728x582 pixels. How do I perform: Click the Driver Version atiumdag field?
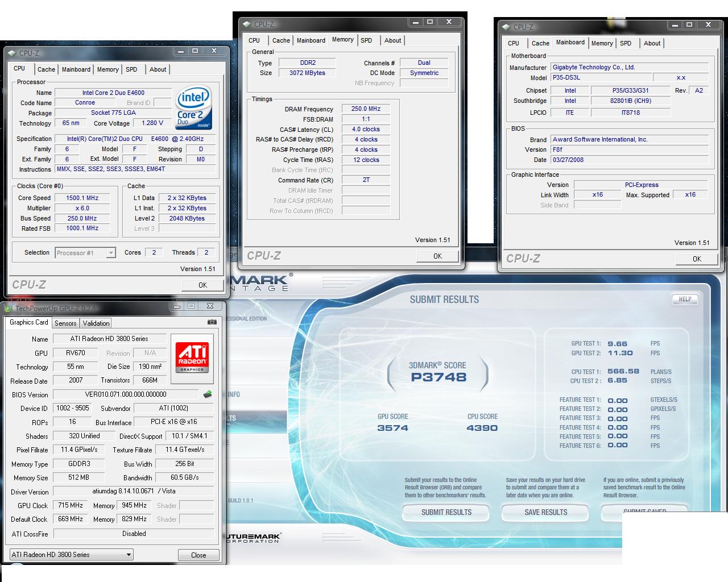(134, 491)
